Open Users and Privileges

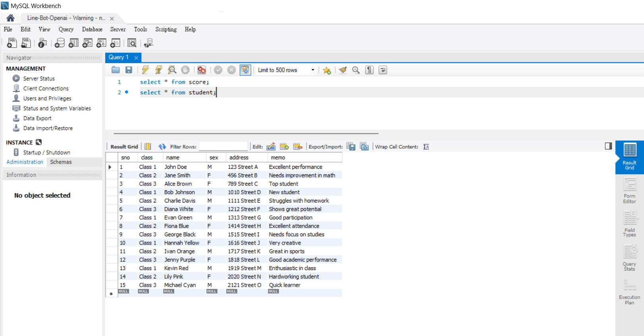click(47, 98)
